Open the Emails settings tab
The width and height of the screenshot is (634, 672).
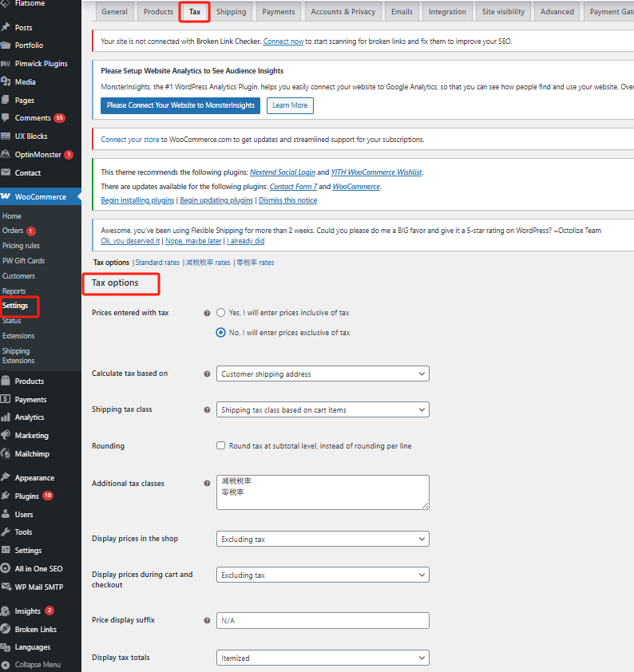pyautogui.click(x=402, y=11)
